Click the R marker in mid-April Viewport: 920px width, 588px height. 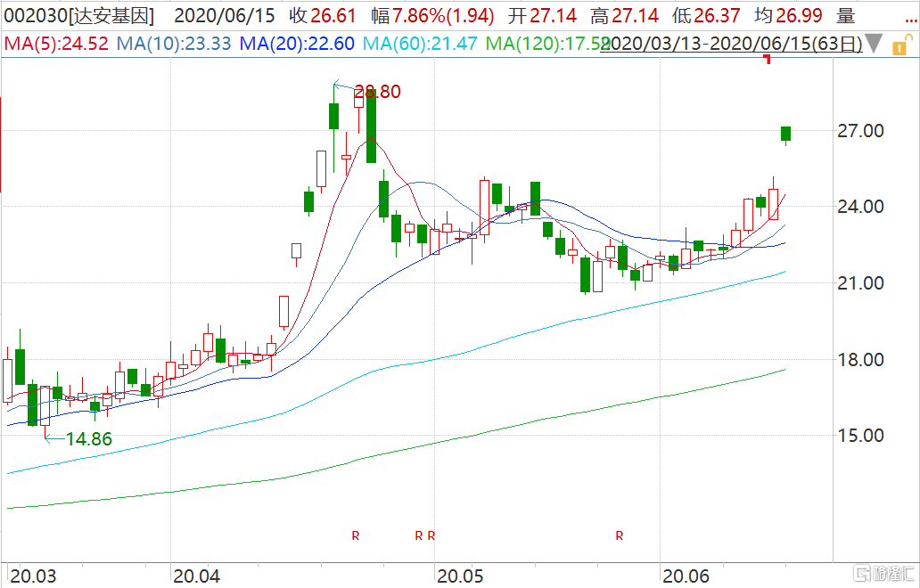(x=356, y=535)
